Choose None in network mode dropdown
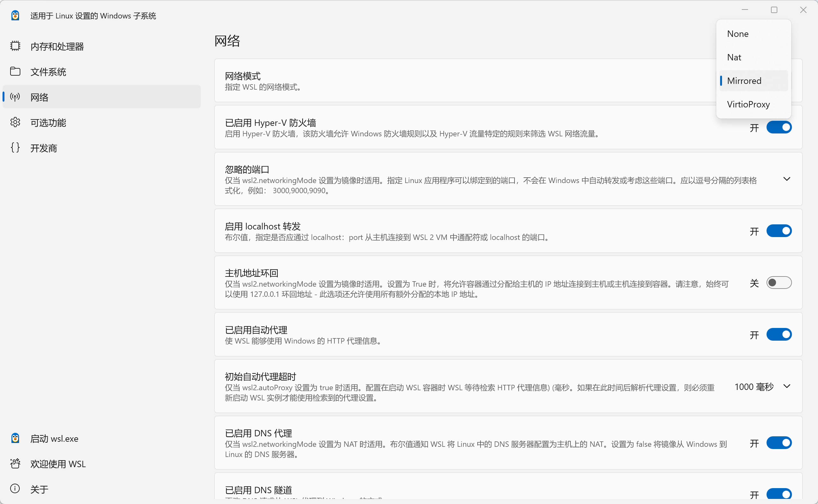Viewport: 818px width, 504px height. tap(753, 34)
